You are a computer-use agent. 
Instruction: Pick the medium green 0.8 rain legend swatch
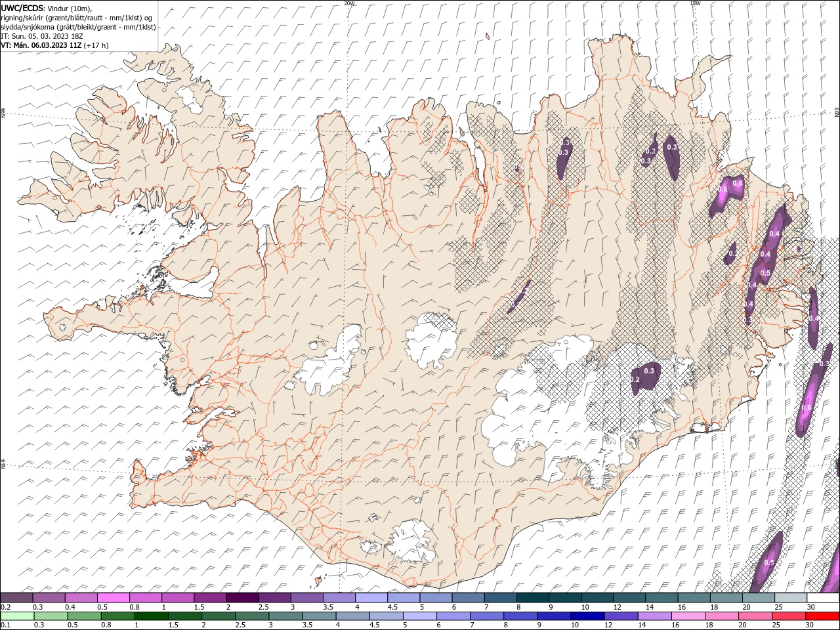click(118, 616)
